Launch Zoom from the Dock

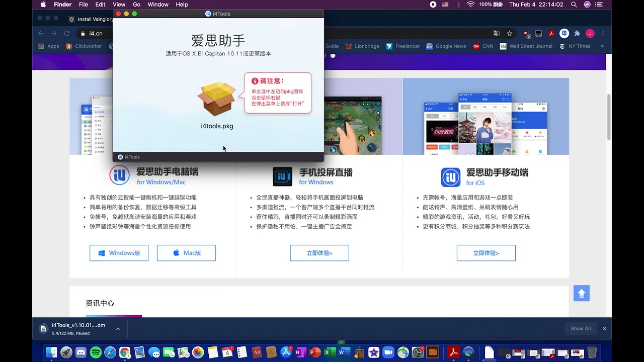[x=388, y=352]
